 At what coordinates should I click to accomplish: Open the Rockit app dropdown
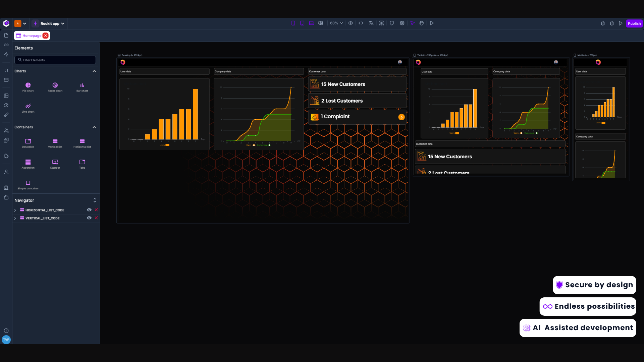(x=50, y=23)
